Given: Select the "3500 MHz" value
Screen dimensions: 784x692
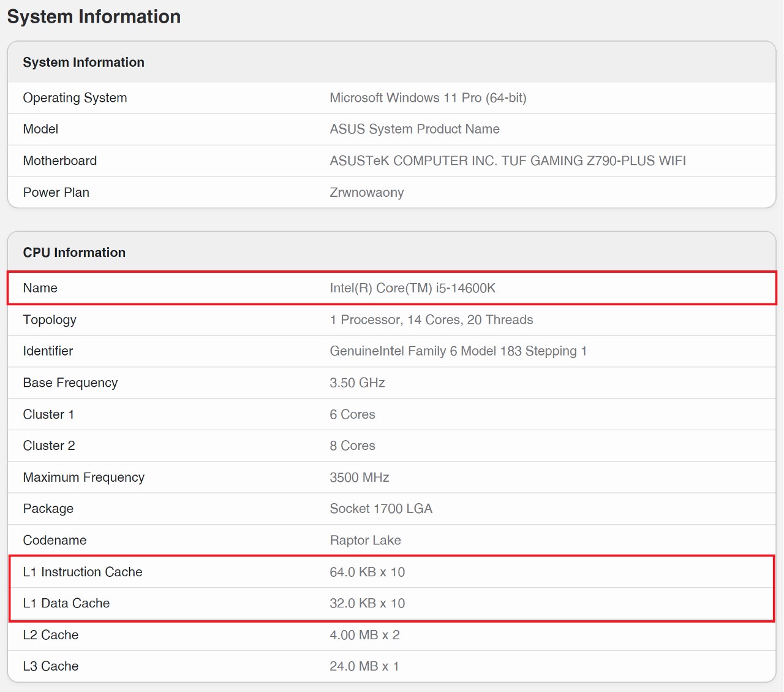Looking at the screenshot, I should point(360,477).
